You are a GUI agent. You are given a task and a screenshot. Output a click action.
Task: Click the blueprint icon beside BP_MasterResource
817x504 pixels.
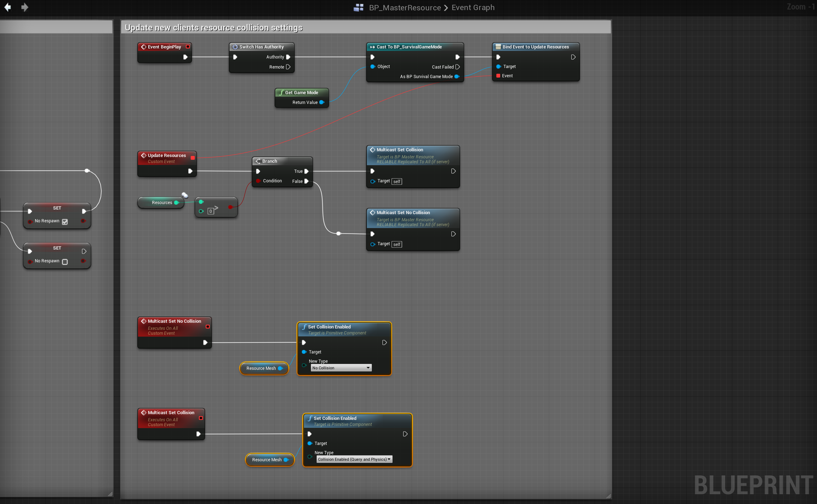click(358, 7)
